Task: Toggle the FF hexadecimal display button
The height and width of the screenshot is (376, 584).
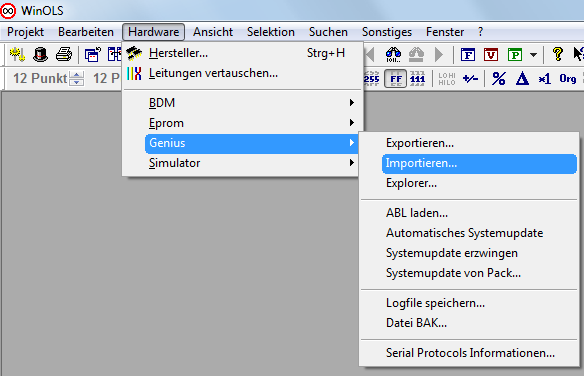Action: click(396, 79)
